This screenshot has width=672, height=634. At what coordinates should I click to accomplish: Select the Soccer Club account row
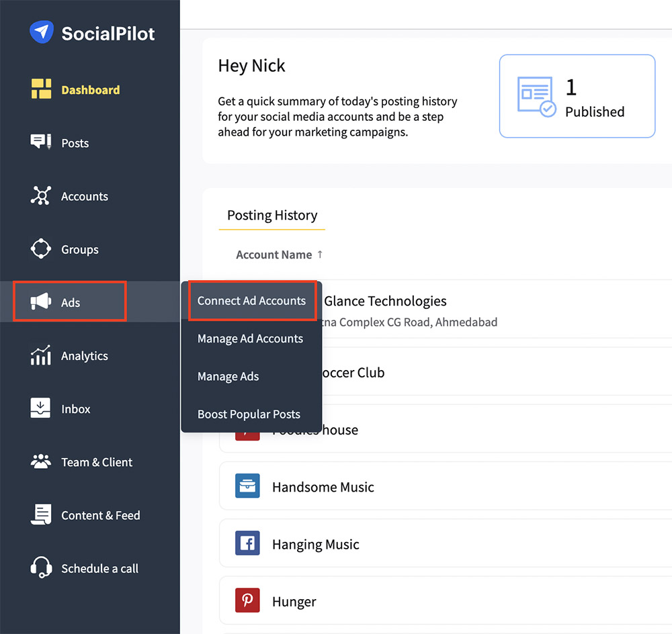[x=446, y=371]
